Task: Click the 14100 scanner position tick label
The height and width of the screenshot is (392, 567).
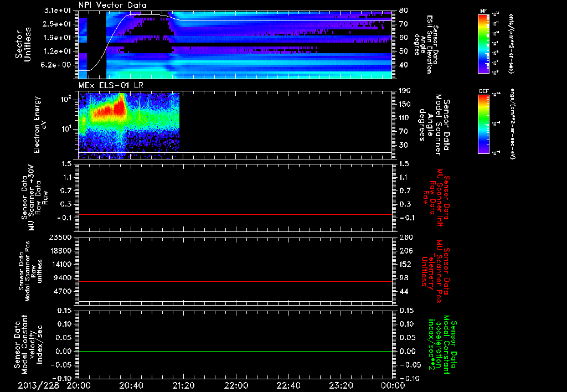Action: pyautogui.click(x=60, y=264)
